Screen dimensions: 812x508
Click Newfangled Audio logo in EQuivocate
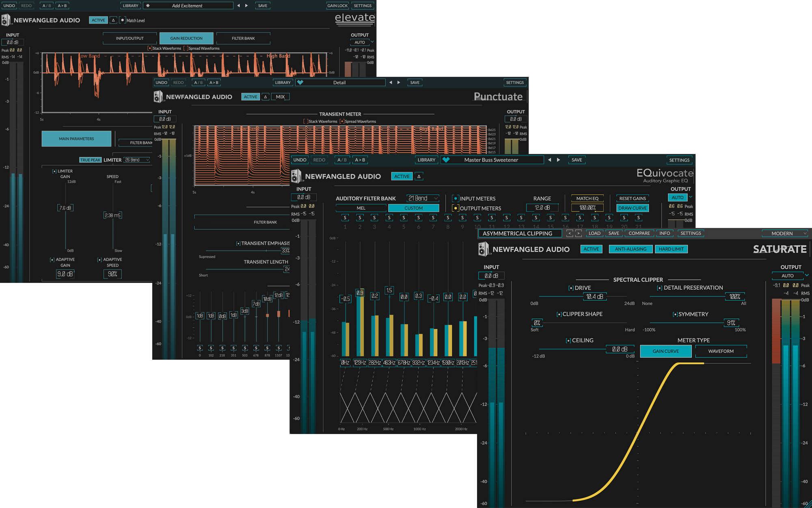click(296, 176)
